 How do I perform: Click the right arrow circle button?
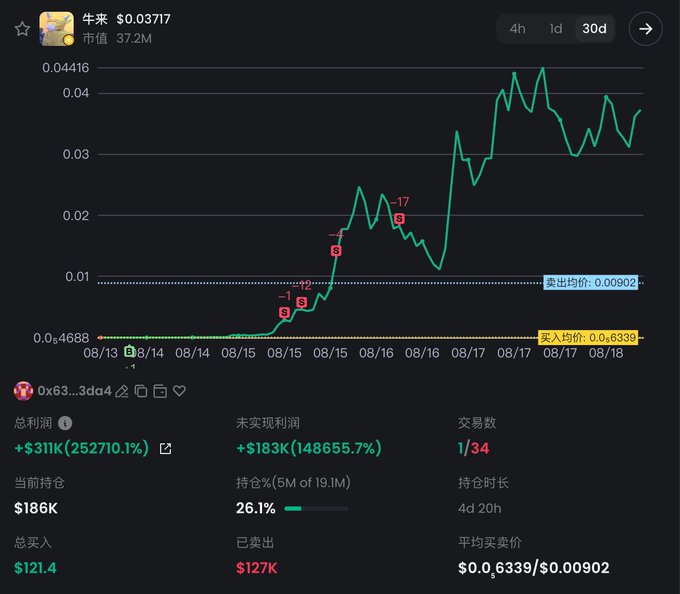coord(645,29)
